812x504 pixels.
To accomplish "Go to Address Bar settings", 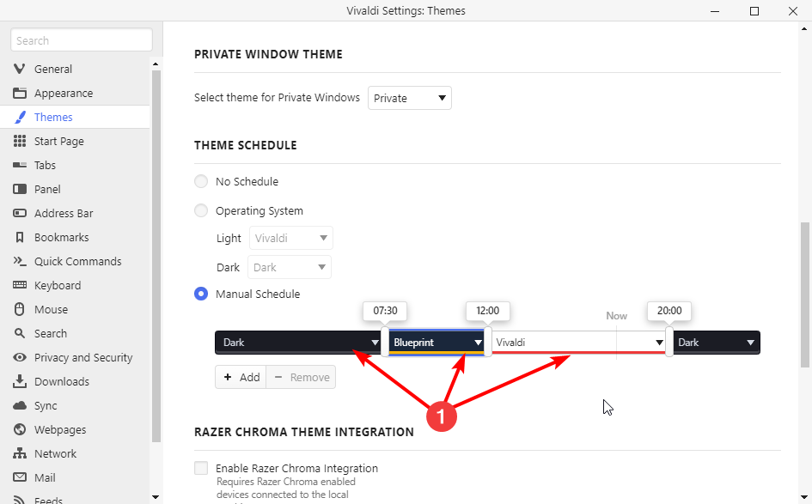I will click(x=64, y=213).
